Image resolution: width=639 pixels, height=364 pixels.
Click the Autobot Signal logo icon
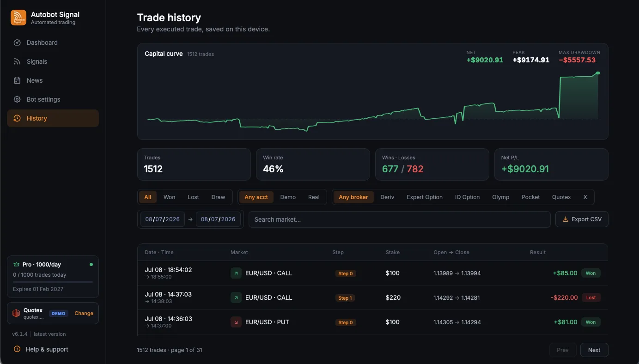(x=18, y=18)
